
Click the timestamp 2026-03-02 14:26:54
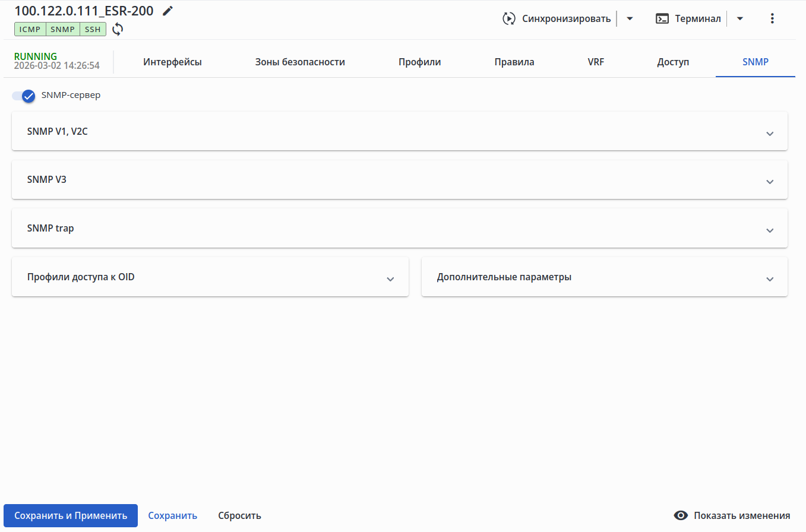tap(57, 66)
